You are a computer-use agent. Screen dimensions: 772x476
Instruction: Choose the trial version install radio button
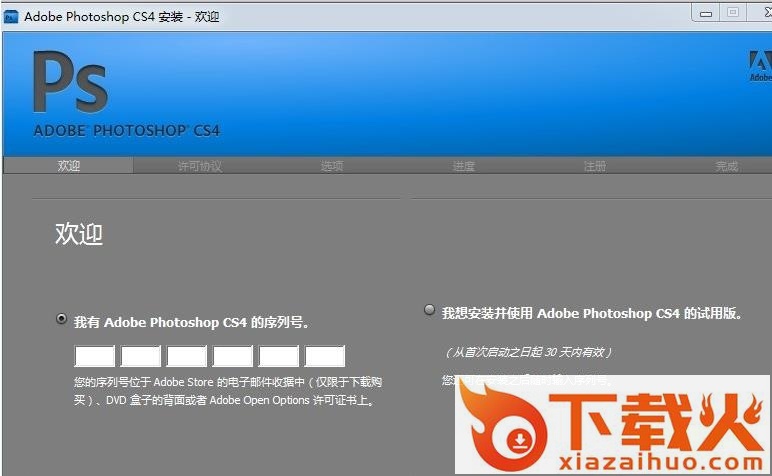(429, 310)
